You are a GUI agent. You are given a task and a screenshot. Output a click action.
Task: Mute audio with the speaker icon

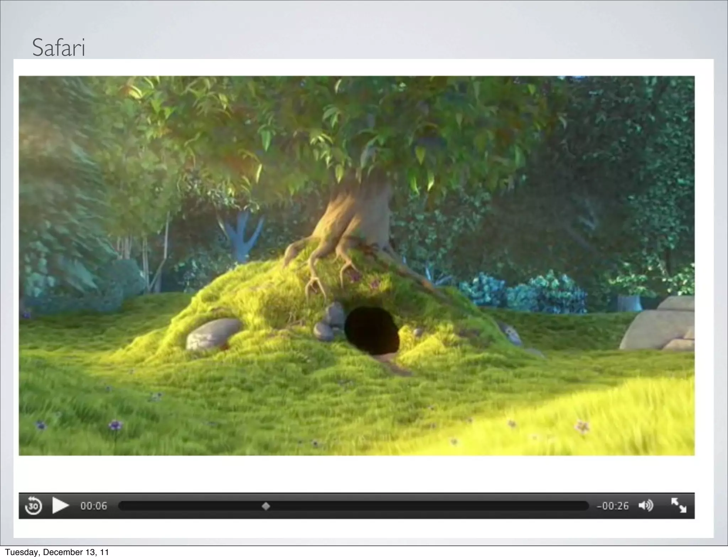[646, 505]
